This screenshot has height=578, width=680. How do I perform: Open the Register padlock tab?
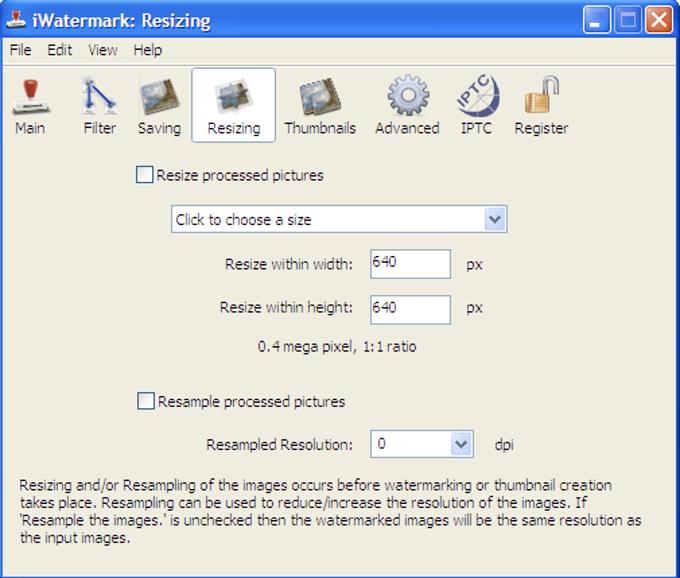(x=541, y=105)
